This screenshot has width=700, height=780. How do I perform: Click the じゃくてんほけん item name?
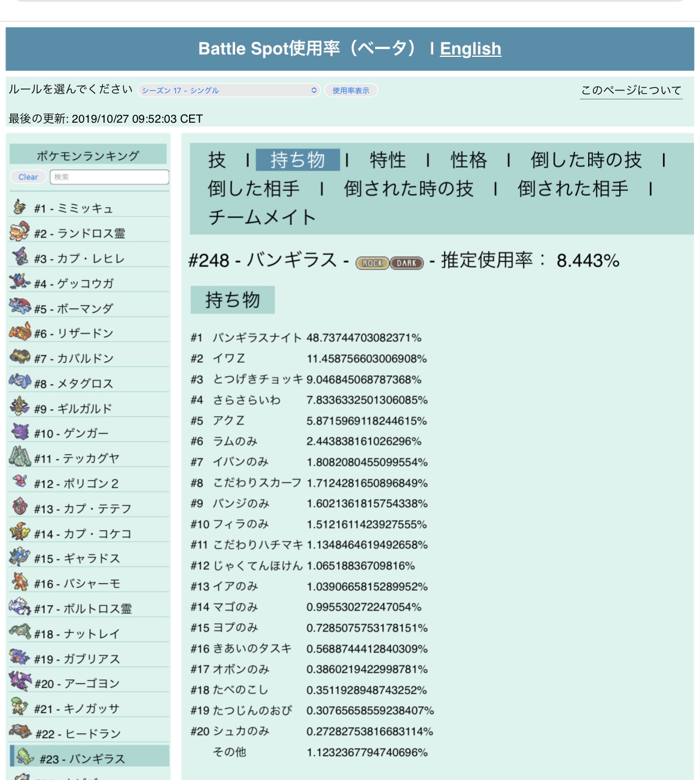point(258,566)
